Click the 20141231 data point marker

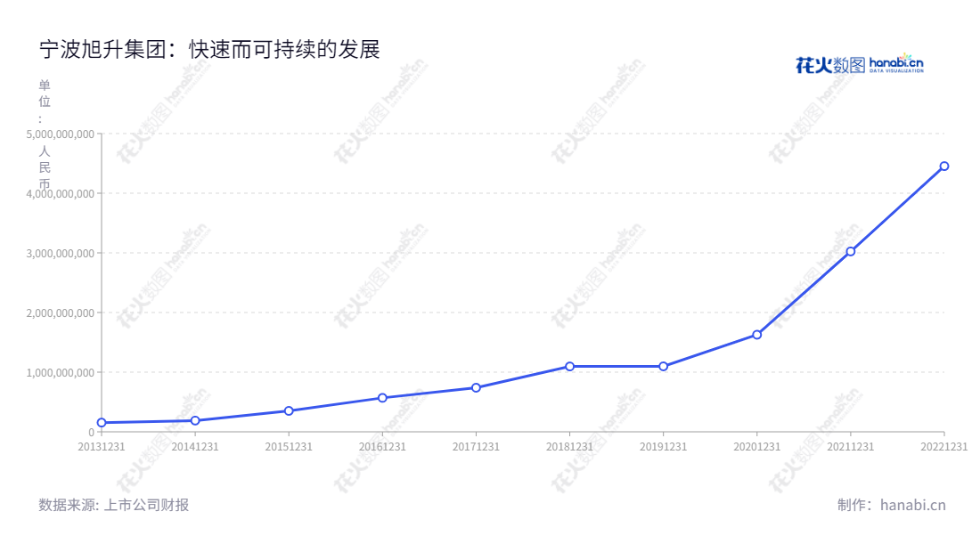coord(195,421)
